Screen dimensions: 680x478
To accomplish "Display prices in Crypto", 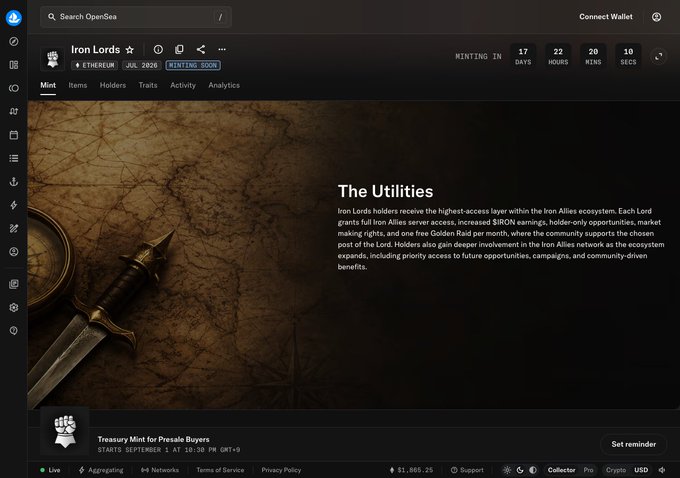I will [x=616, y=470].
